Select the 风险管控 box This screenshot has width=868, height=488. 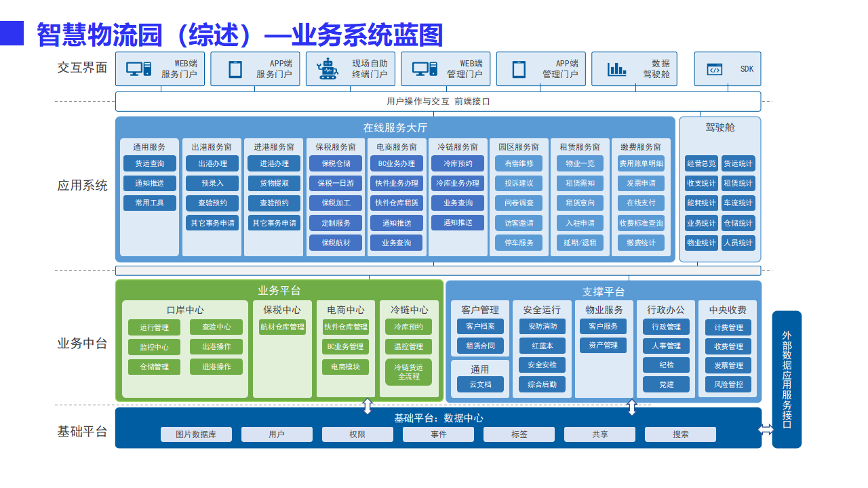(728, 384)
